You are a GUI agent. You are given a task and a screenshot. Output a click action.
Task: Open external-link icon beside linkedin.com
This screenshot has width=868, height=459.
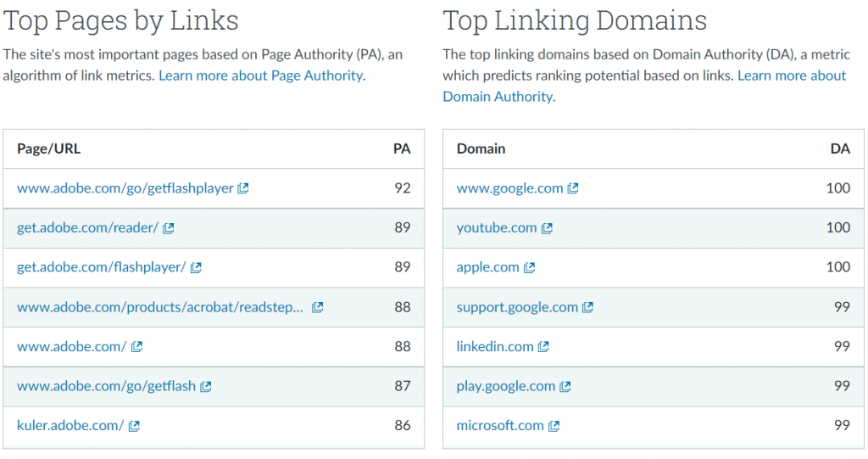point(543,346)
